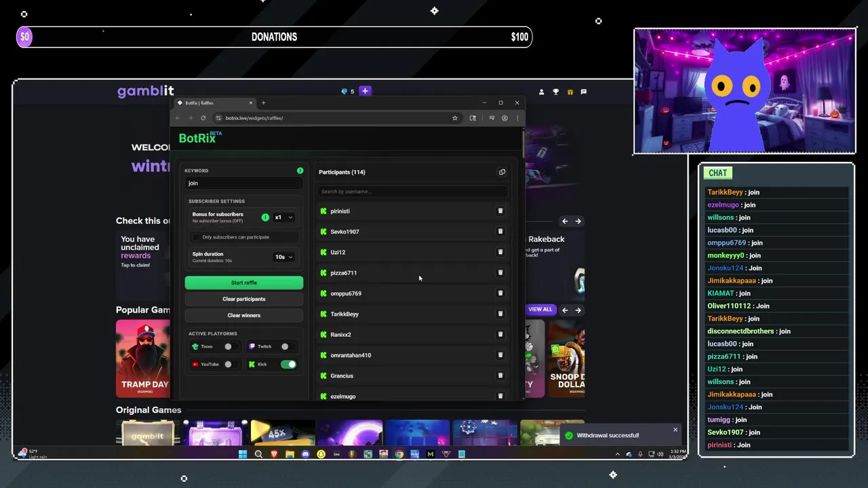Delete omppu6769 participant entry

(x=500, y=293)
